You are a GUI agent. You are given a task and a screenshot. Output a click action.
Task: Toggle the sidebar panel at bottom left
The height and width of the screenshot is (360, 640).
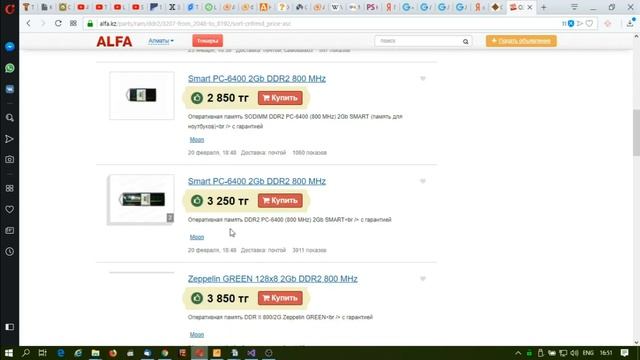(10, 327)
